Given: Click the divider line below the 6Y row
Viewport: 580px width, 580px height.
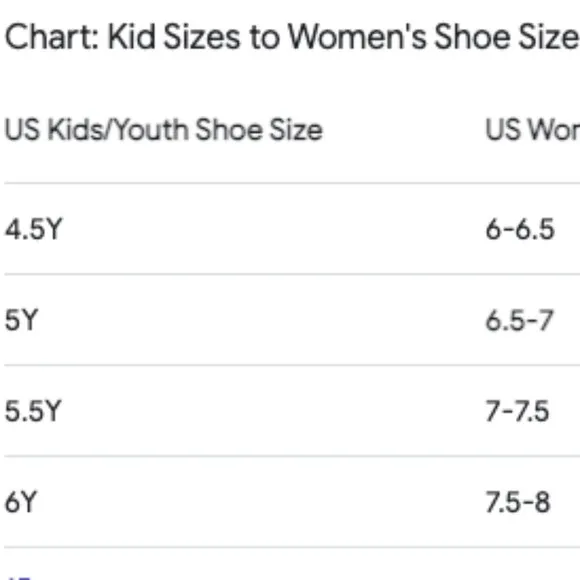Looking at the screenshot, I should (292, 547).
